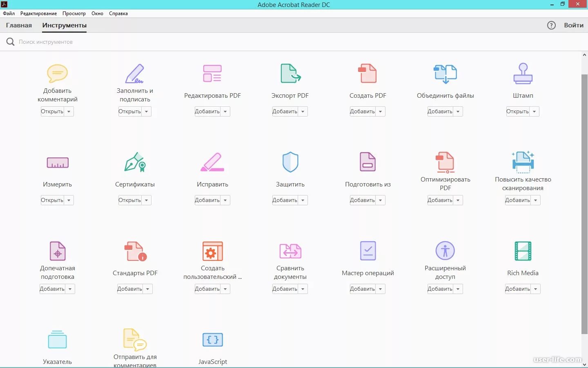
Task: Open the Просмотр menu
Action: point(74,13)
